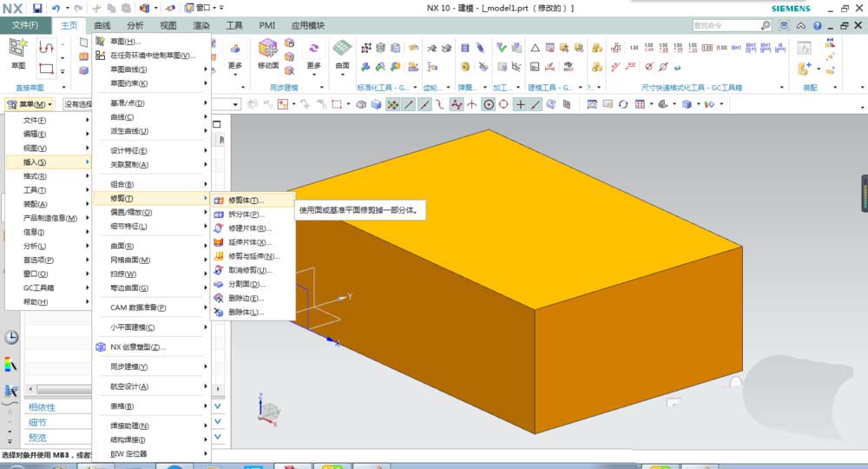Click the 草图 sketch icon in ribbon

pyautogui.click(x=18, y=48)
